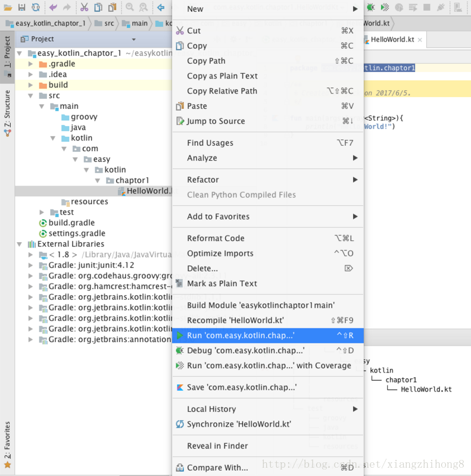Click the Copy icon in the main toolbar

pos(98,7)
